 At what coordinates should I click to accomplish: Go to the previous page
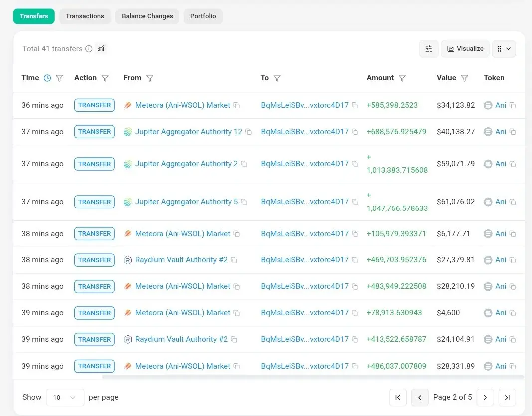(x=420, y=398)
